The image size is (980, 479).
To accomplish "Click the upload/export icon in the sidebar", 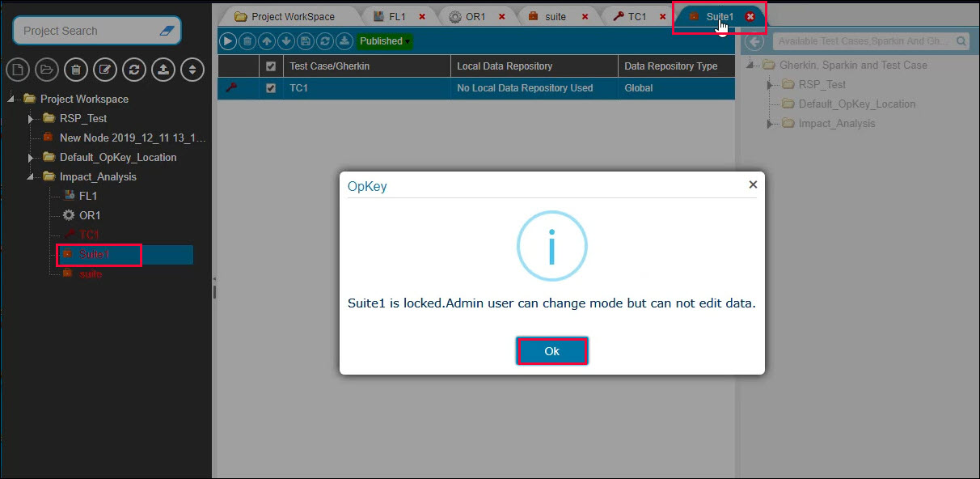I will click(163, 70).
